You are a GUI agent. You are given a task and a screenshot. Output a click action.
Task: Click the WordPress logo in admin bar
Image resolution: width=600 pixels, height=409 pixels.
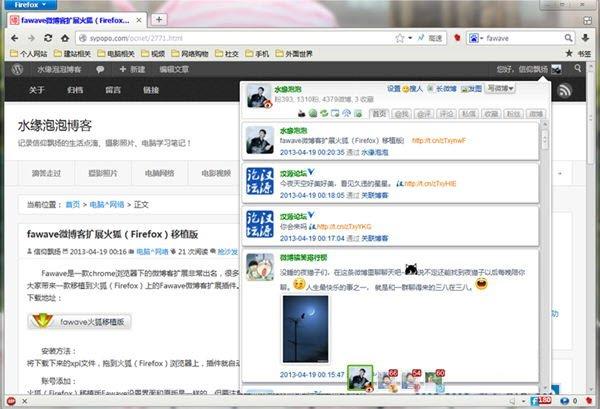17,69
